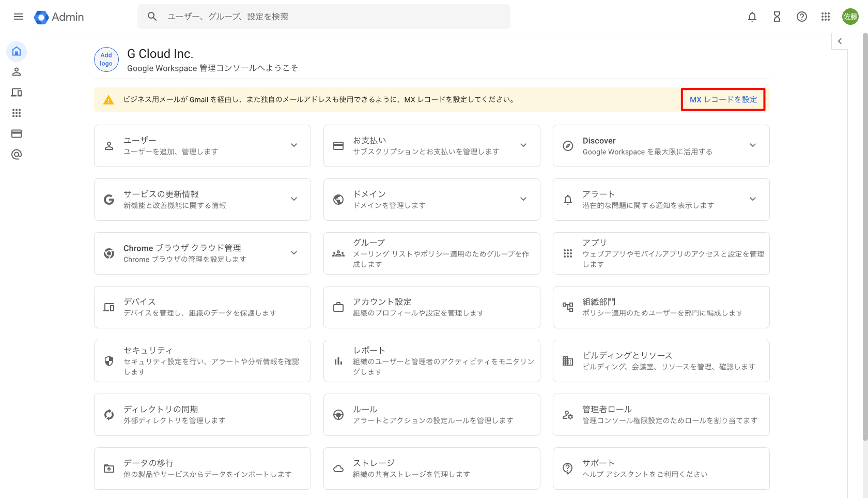Click the warning triangle in MX banner

109,100
